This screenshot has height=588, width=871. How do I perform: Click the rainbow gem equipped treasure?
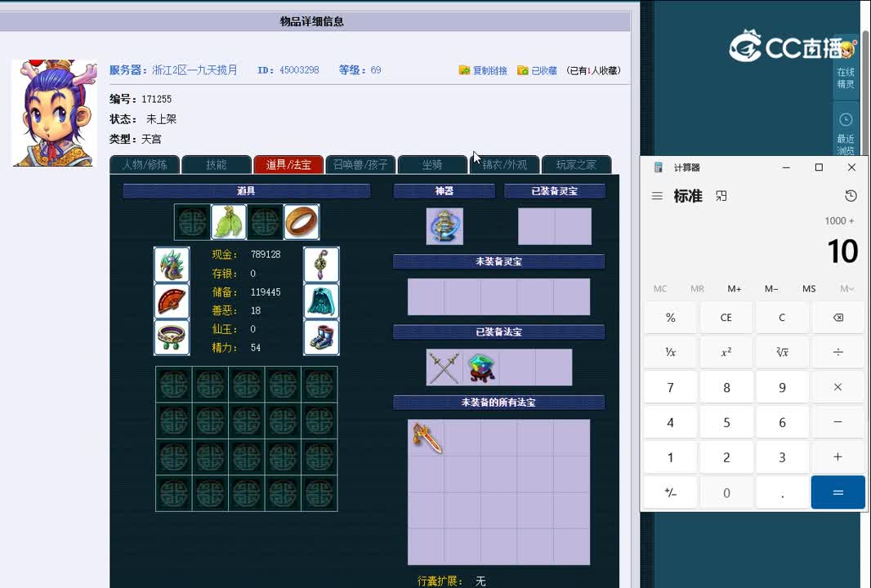coord(481,367)
